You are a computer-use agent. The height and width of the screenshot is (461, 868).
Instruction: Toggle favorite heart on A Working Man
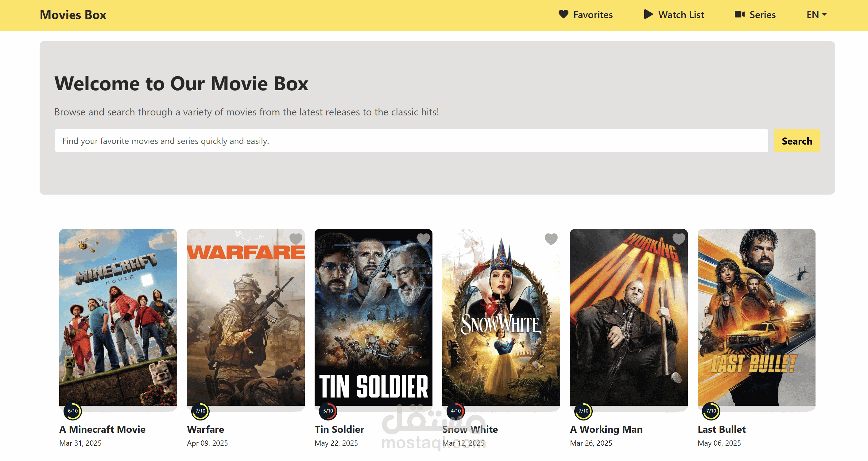(x=679, y=238)
